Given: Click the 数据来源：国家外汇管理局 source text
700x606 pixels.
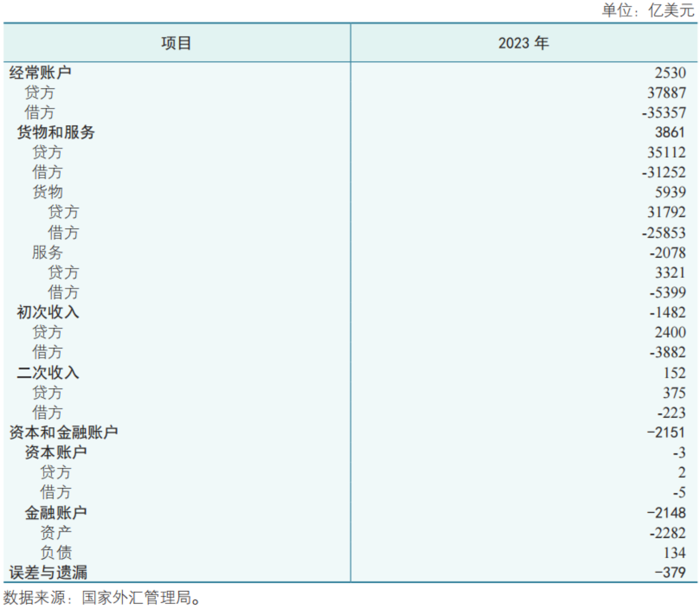Looking at the screenshot, I should tap(101, 597).
